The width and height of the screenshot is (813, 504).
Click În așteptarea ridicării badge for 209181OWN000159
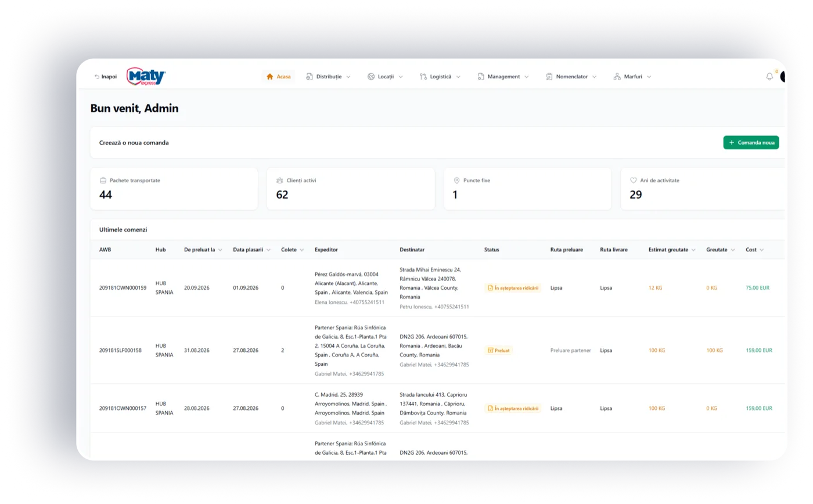513,288
